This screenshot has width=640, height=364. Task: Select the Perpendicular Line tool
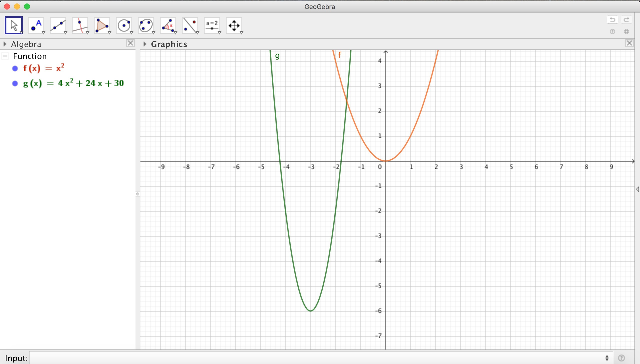coord(80,25)
